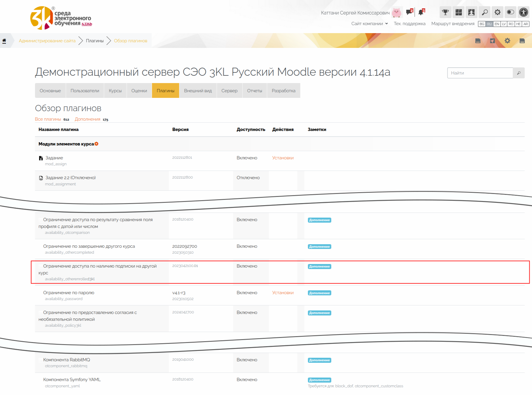The image size is (532, 395).
Task: Switch language to EN
Action: coord(497,24)
